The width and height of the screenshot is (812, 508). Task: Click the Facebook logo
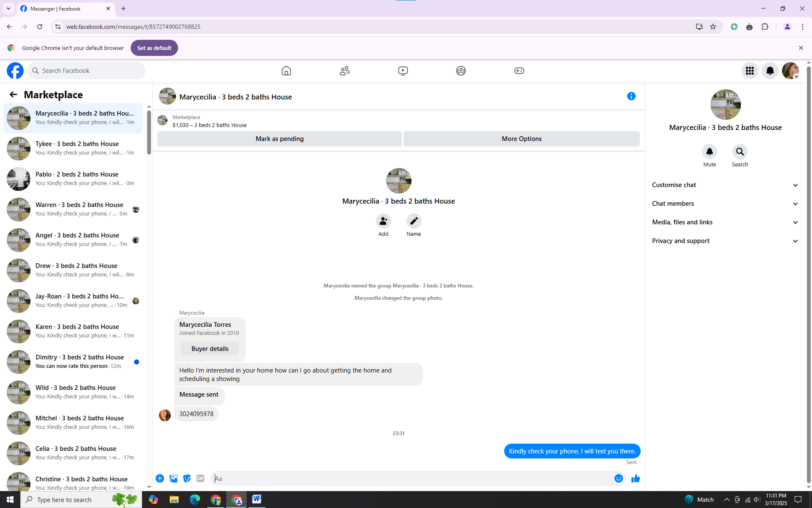(x=15, y=71)
